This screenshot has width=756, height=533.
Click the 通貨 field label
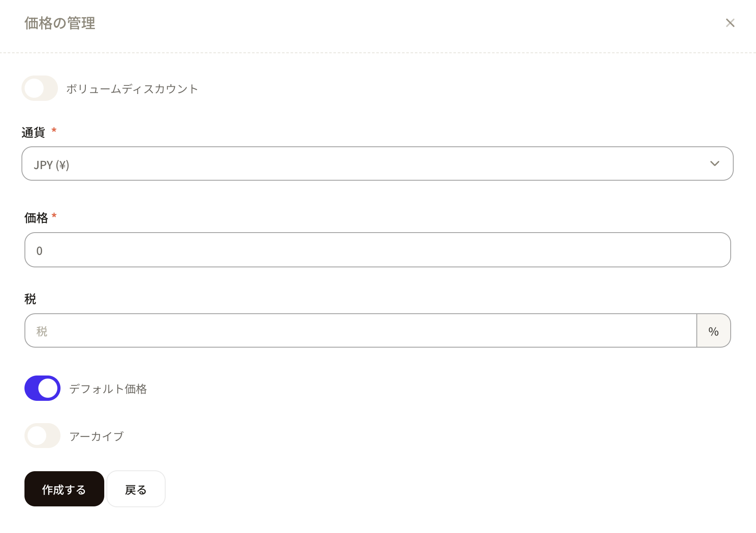click(x=33, y=133)
